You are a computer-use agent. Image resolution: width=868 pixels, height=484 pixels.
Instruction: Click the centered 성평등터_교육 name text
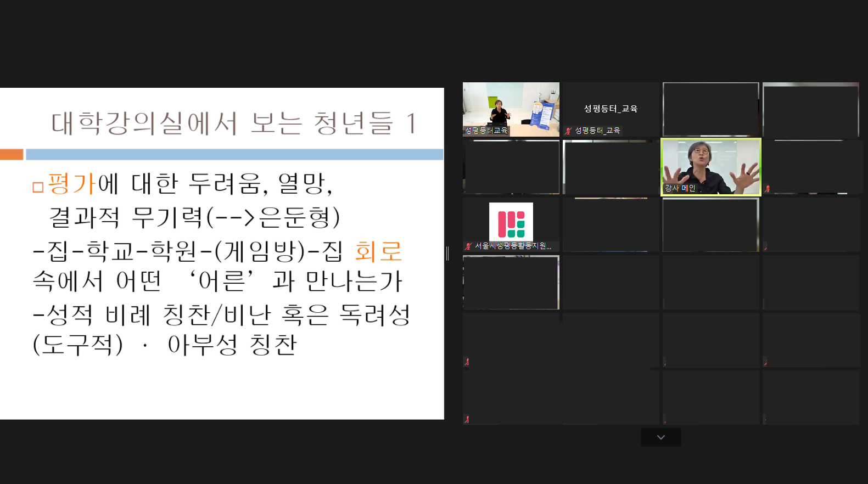coord(611,109)
